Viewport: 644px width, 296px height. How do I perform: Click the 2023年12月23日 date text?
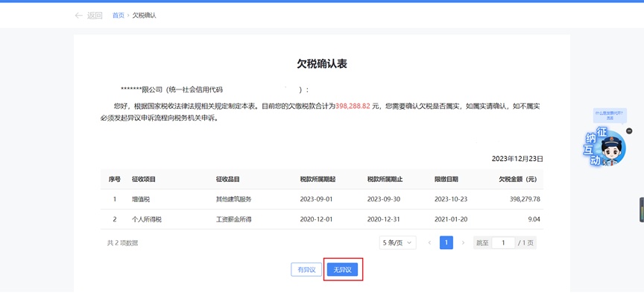(x=517, y=159)
